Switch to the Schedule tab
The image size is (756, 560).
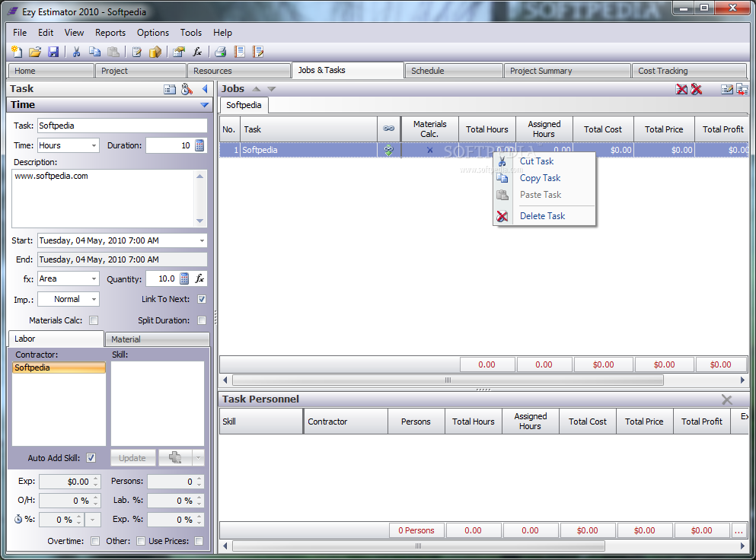click(453, 71)
